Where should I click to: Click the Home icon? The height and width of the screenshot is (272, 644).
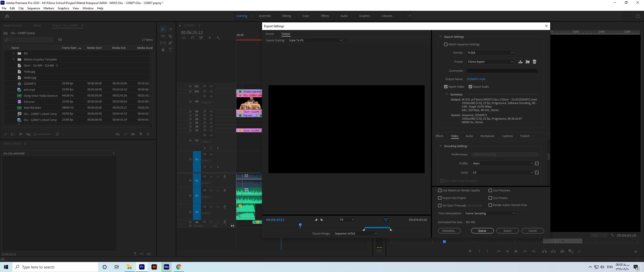click(x=7, y=16)
